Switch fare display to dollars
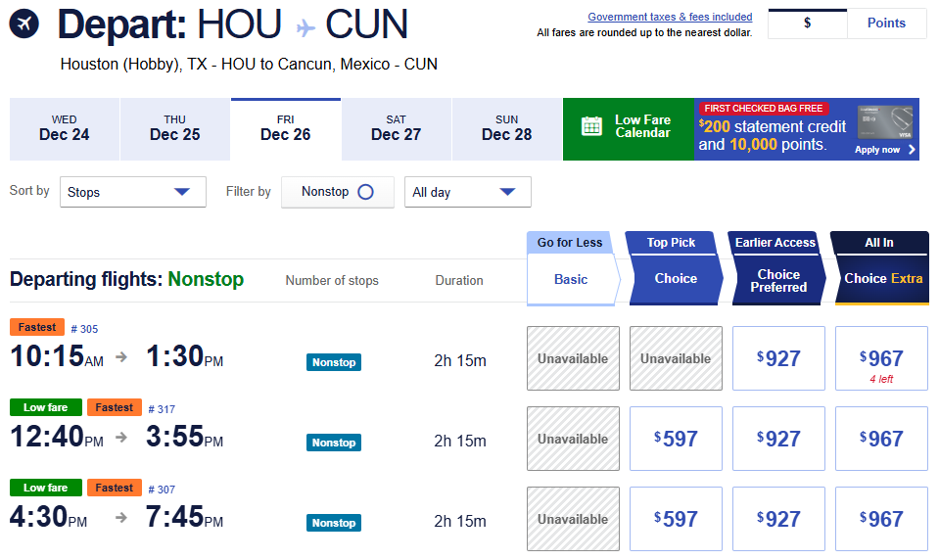 coord(807,23)
